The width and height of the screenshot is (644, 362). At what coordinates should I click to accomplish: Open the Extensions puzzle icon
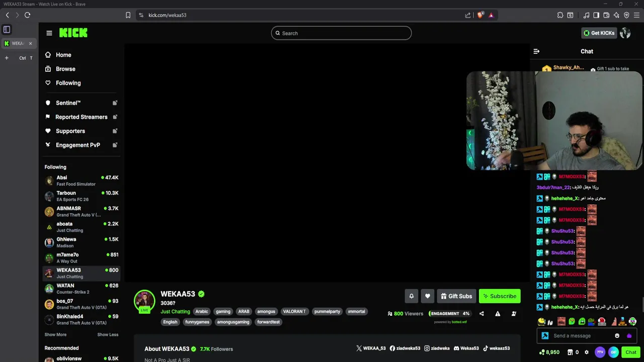click(x=560, y=15)
